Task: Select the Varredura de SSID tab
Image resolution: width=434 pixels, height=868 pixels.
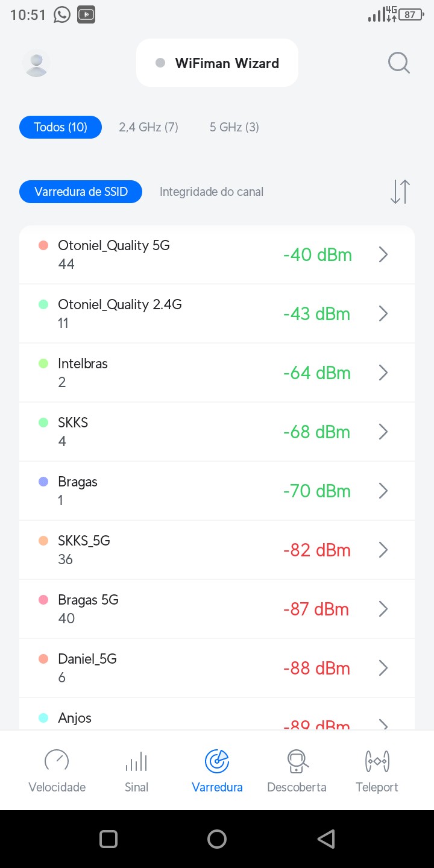Action: pos(81,192)
